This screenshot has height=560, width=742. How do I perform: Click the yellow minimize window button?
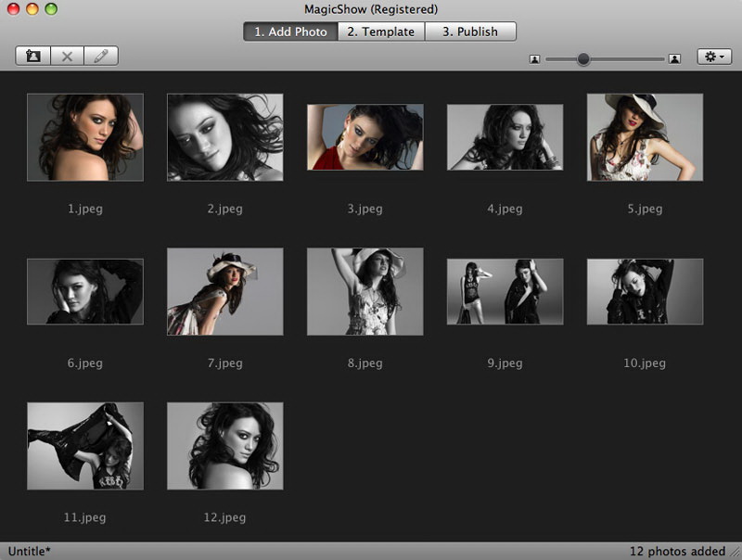pyautogui.click(x=32, y=9)
